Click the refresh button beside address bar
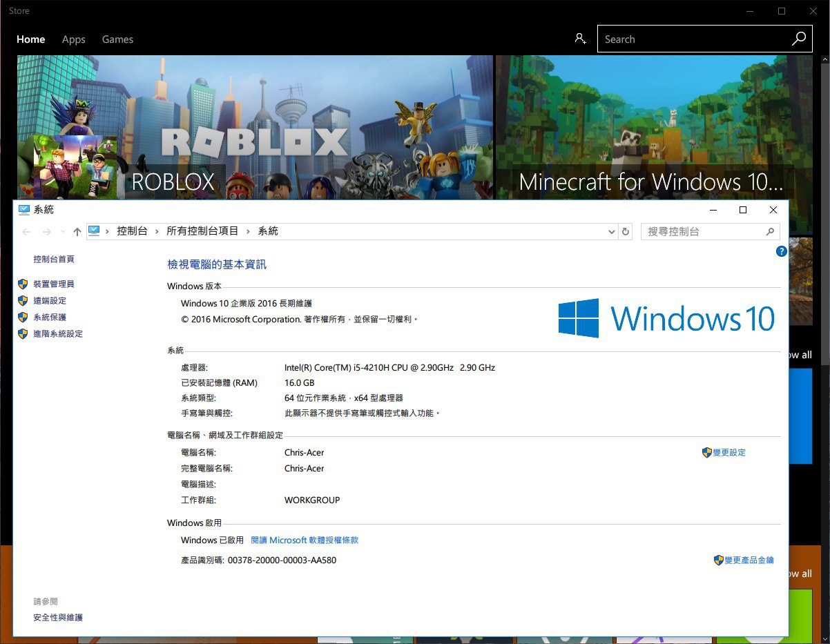The image size is (830, 644). 626,232
